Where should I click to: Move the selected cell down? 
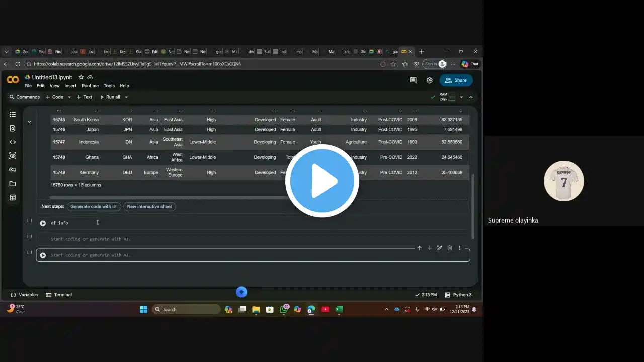[429, 248]
